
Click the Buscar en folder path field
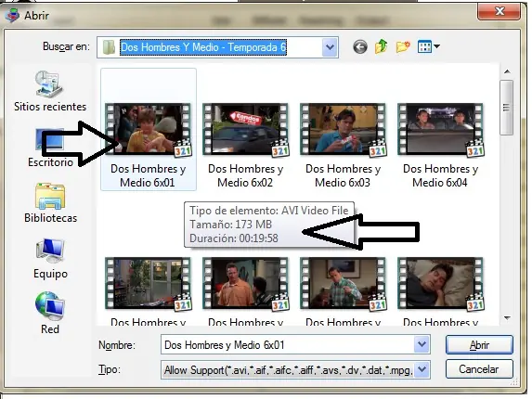tap(217, 47)
